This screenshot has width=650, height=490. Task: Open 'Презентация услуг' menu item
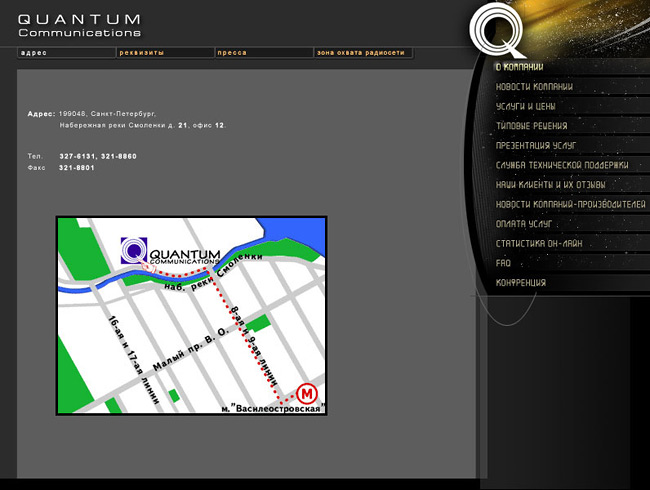tap(536, 146)
